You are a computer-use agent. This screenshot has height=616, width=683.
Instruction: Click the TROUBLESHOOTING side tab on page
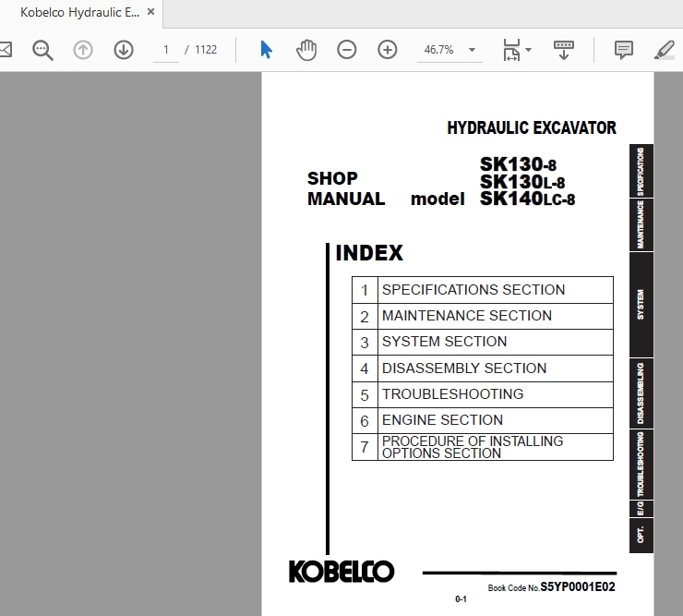tap(641, 465)
